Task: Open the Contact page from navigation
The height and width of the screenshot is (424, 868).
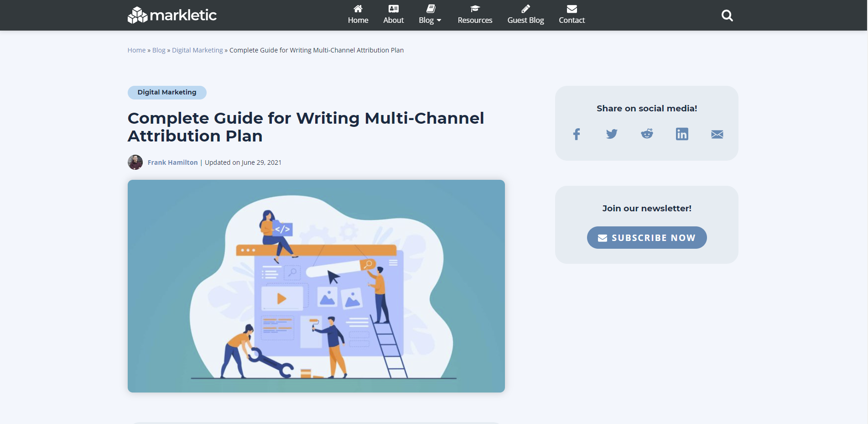Action: [572, 15]
